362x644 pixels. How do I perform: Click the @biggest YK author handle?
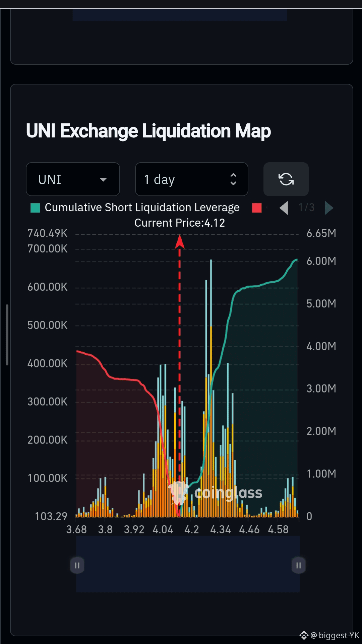(335, 635)
